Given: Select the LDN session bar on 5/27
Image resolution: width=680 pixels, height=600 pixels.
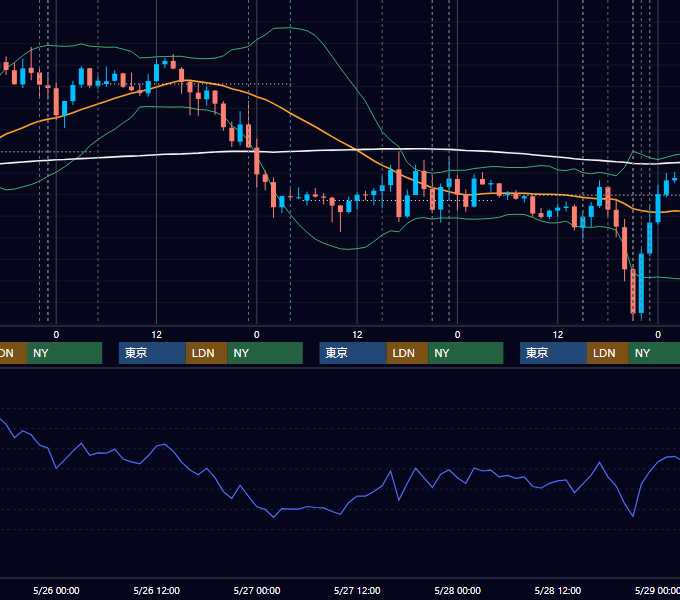Looking at the screenshot, I should (407, 353).
